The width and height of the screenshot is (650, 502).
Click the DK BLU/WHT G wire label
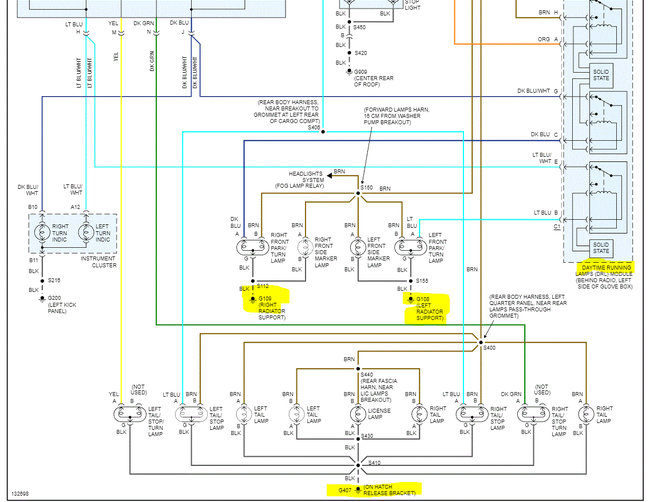(537, 91)
